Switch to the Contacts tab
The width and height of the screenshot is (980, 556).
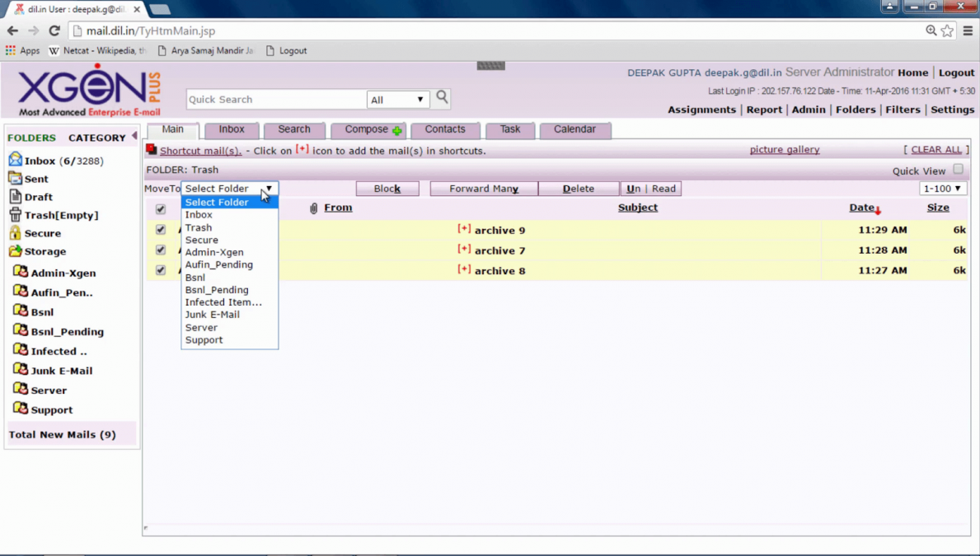[x=445, y=129]
